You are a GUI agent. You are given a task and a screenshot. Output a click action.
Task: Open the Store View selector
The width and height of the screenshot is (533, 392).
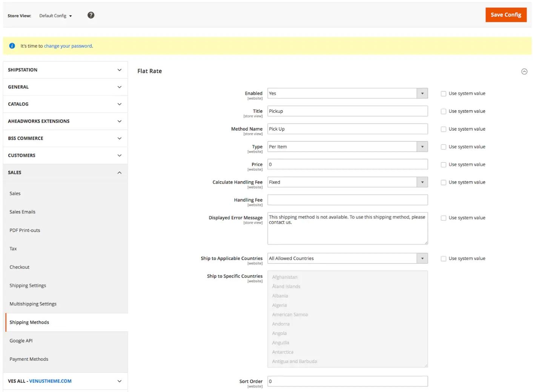pyautogui.click(x=55, y=15)
